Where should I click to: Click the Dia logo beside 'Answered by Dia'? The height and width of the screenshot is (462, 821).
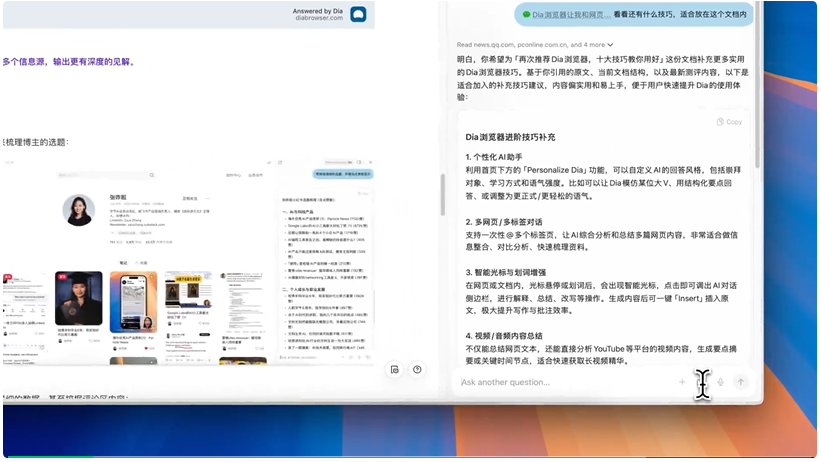pos(358,14)
